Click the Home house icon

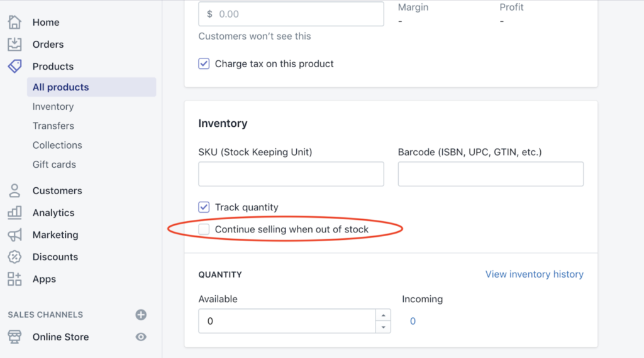pyautogui.click(x=14, y=22)
